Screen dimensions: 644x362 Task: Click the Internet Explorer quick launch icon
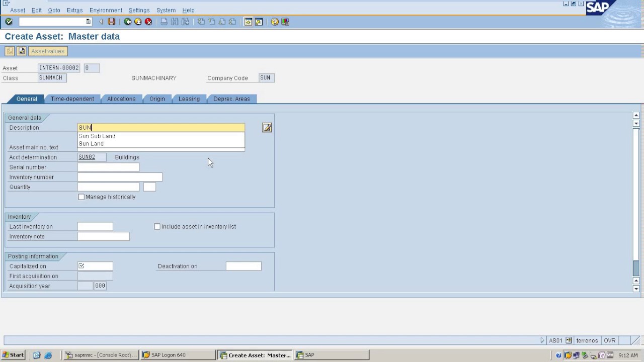point(48,355)
